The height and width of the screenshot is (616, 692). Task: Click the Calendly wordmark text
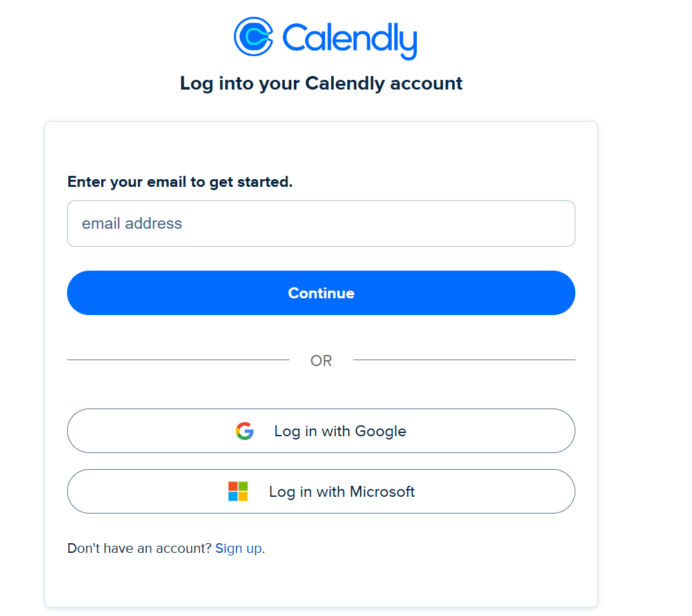(x=349, y=39)
